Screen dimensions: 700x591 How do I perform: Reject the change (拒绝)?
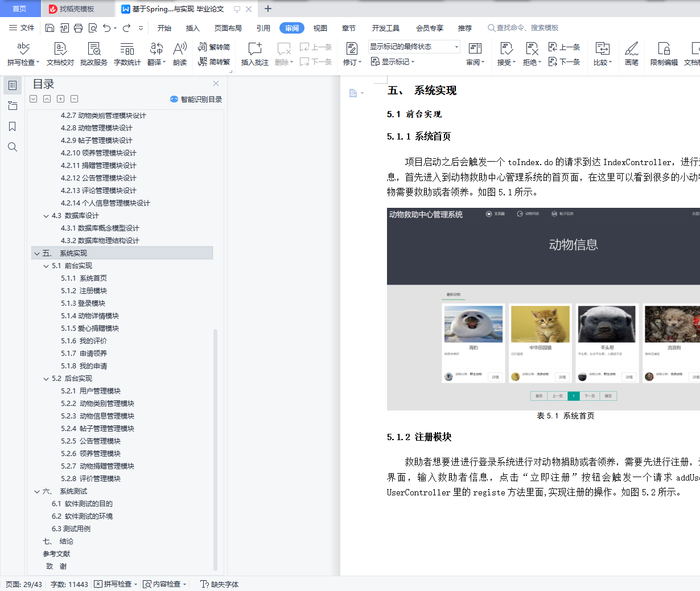532,54
